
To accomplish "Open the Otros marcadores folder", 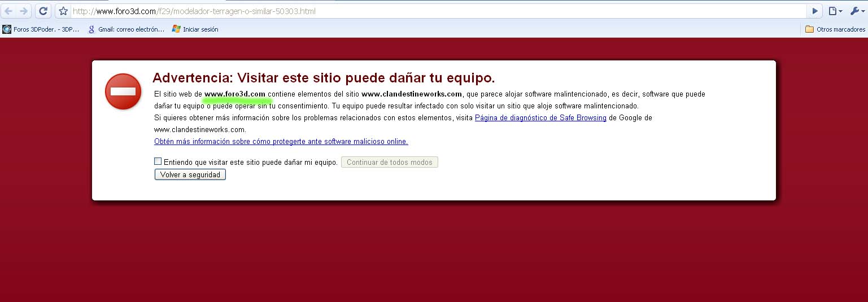I will point(835,29).
